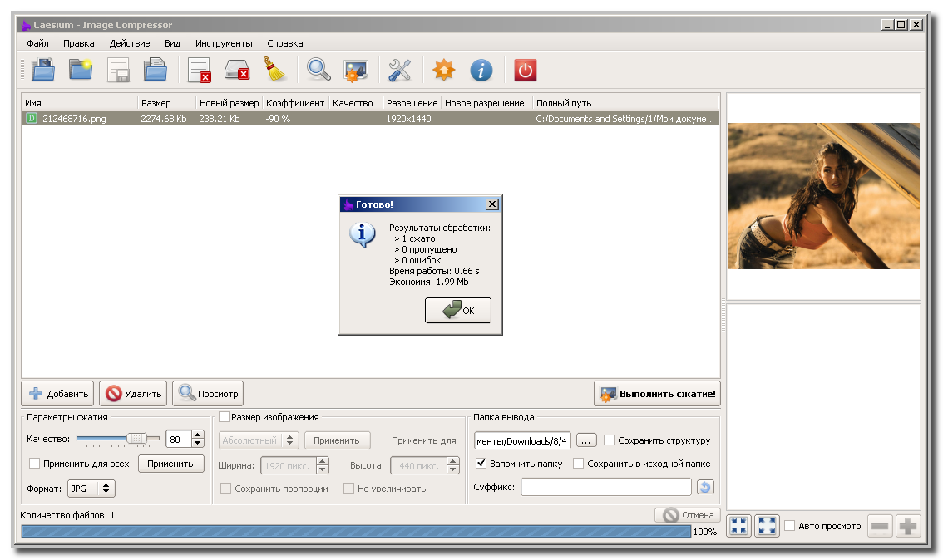The image size is (943, 560).
Task: Open the Действие menu
Action: [x=130, y=43]
